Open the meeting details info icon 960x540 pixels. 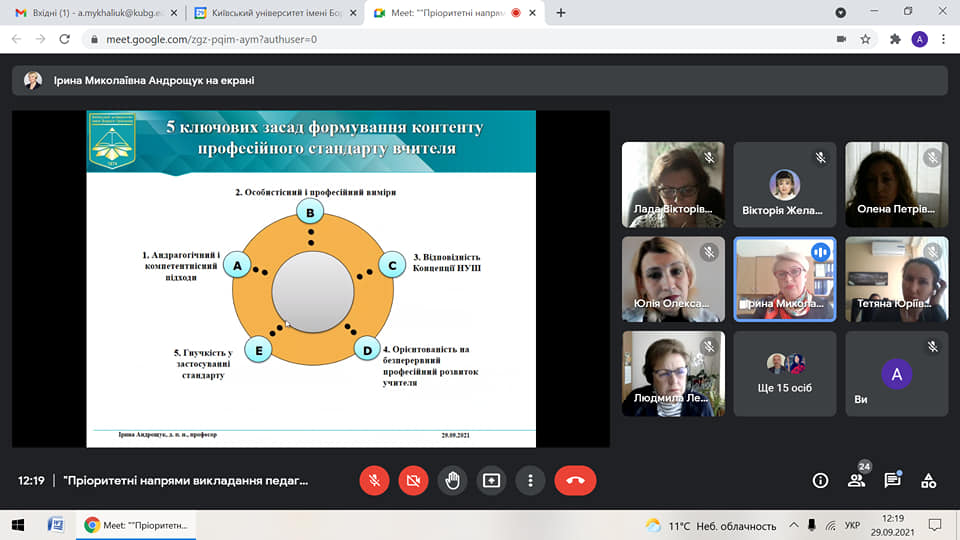pos(820,480)
